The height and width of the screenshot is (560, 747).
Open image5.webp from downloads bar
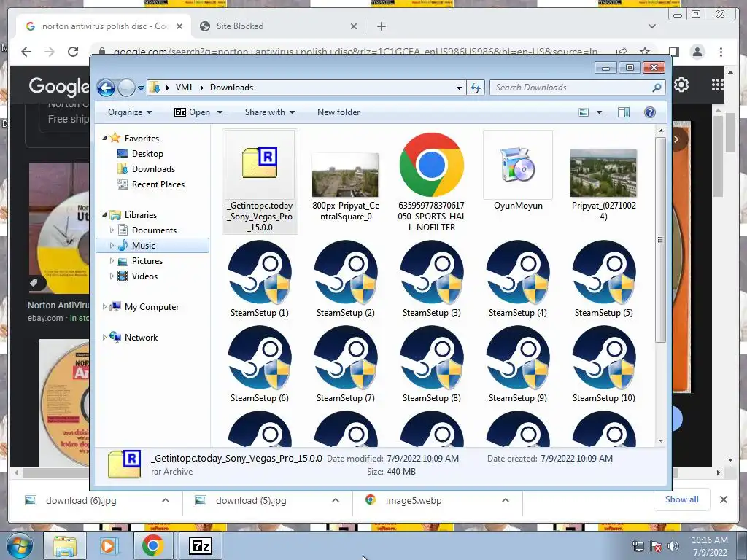(414, 500)
